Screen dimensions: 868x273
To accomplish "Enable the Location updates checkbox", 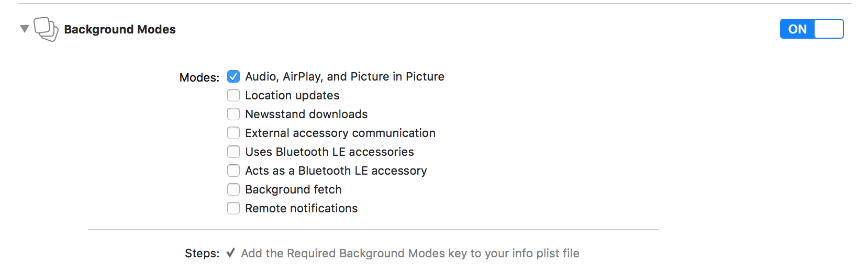I will (x=233, y=95).
